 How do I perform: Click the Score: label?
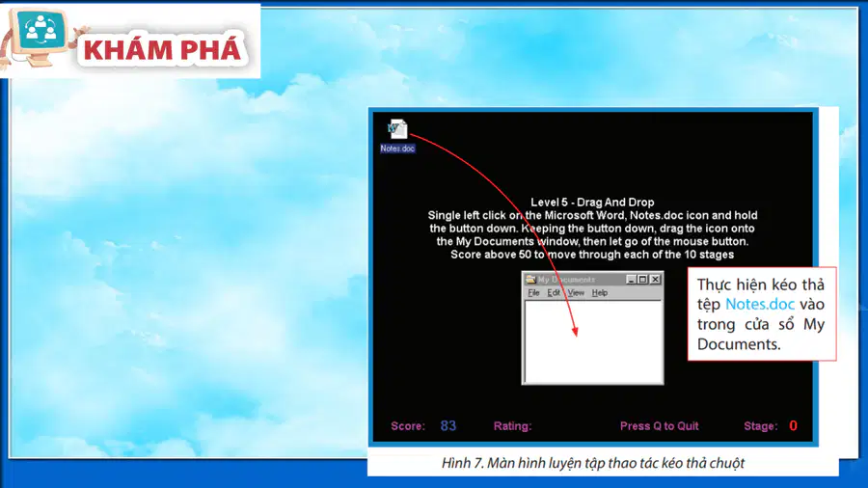pos(408,426)
